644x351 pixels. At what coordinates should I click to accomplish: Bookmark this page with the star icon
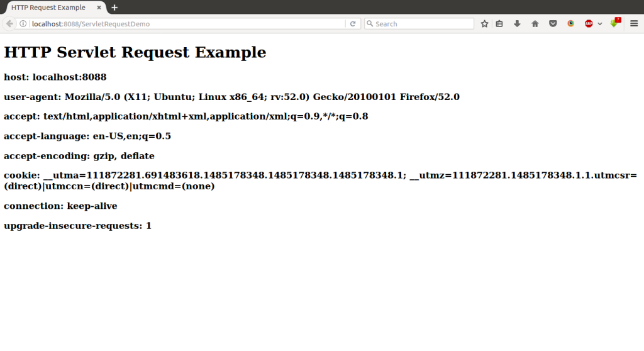(485, 24)
